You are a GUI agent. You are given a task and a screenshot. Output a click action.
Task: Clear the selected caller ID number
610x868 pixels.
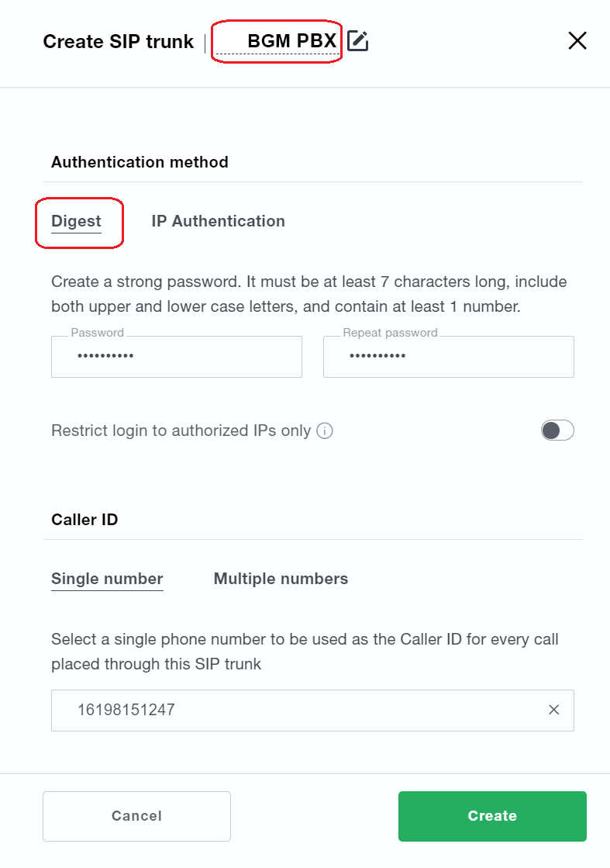(553, 710)
